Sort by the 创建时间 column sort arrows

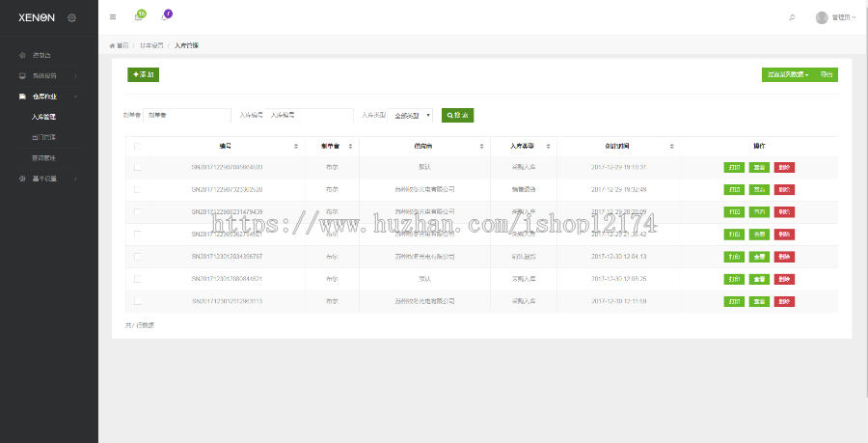[671, 146]
